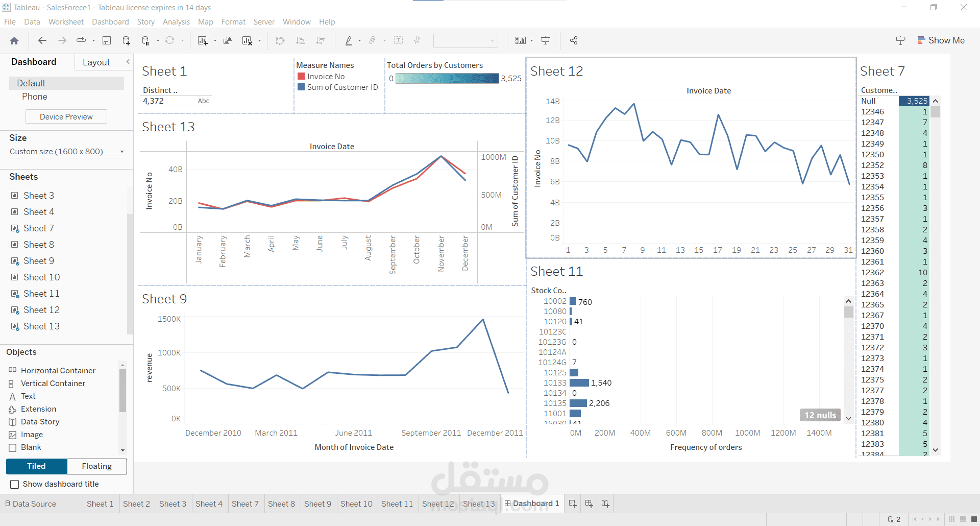Click the Save disk icon in toolbar
Image resolution: width=980 pixels, height=526 pixels.
[x=107, y=41]
